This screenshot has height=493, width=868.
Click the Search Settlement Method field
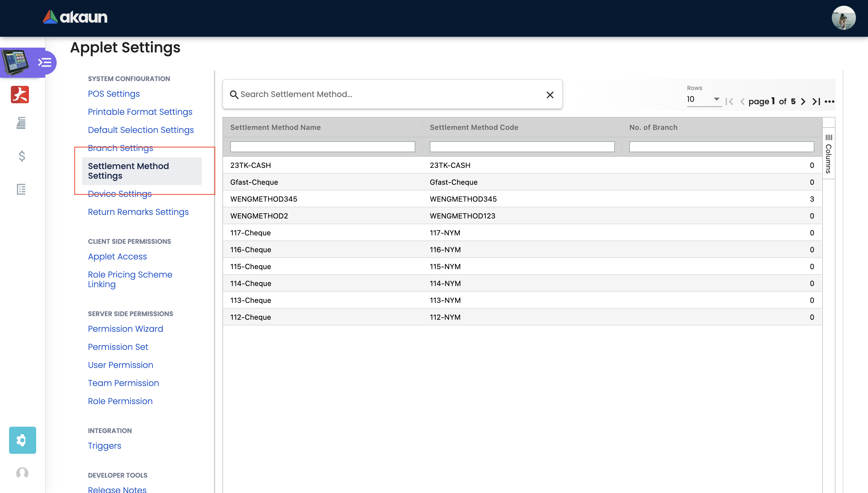click(389, 94)
